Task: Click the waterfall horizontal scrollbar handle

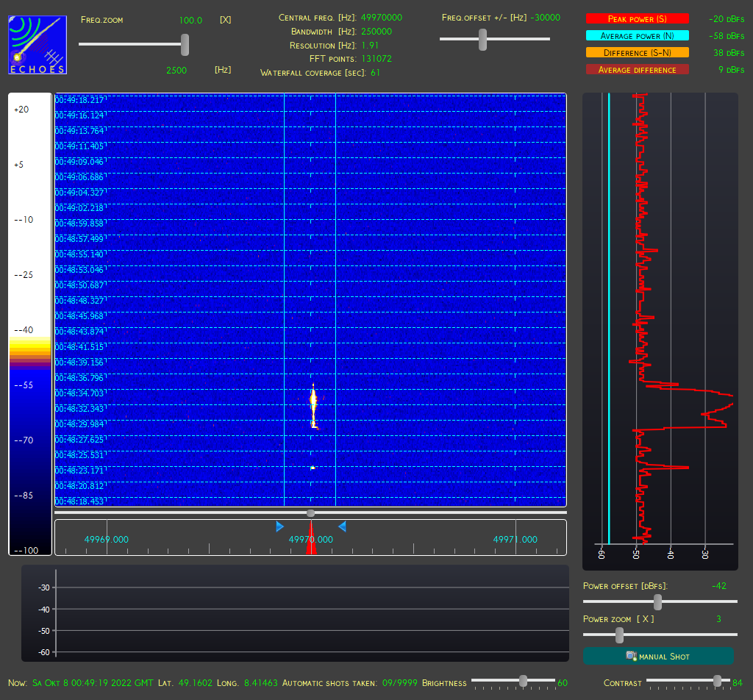Action: [x=311, y=513]
